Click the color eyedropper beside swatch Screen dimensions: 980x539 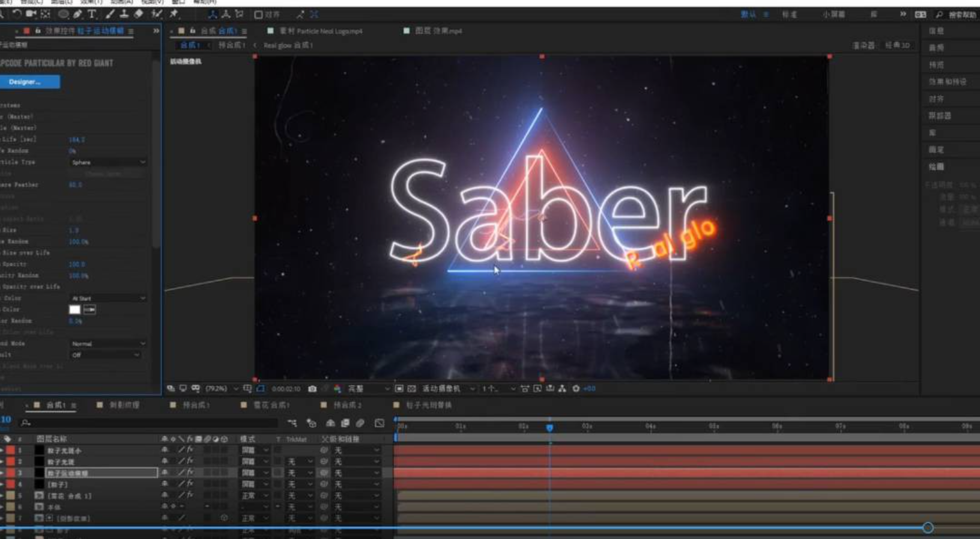[x=89, y=309]
